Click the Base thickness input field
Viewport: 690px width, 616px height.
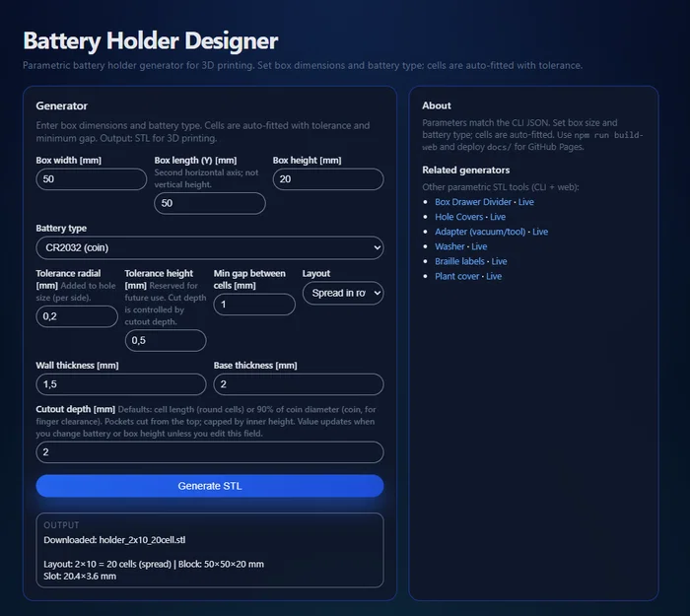(x=299, y=384)
